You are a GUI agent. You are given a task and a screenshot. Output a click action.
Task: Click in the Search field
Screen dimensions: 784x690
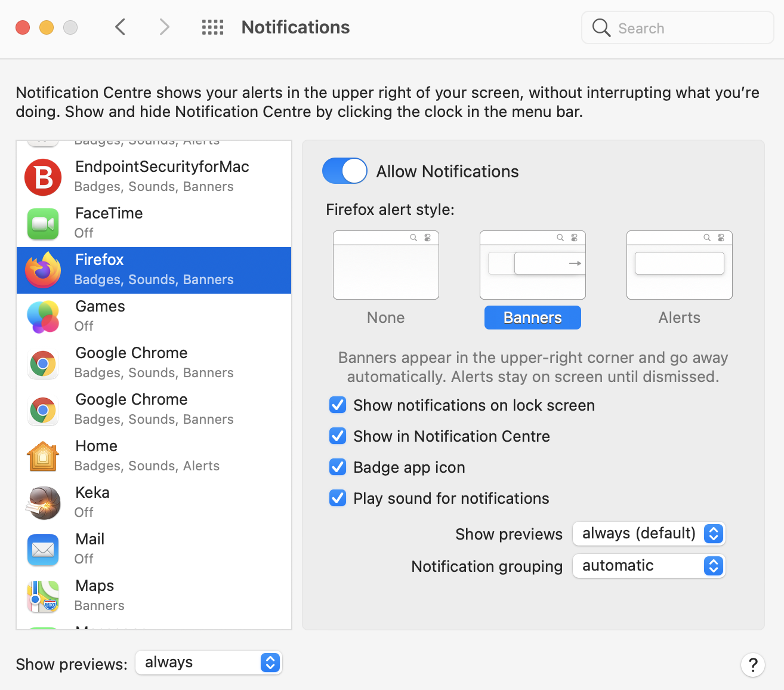pos(678,28)
